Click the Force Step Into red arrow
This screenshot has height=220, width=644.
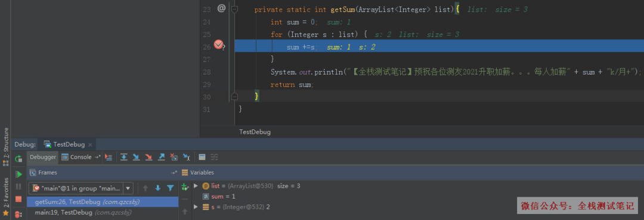[x=148, y=157]
